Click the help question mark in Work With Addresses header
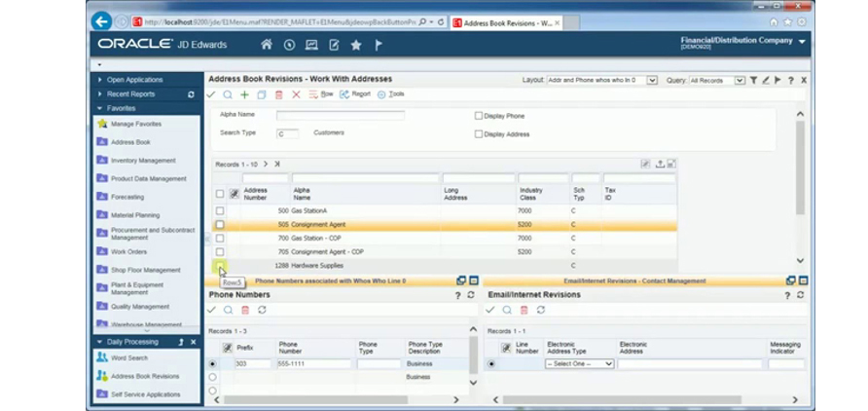Viewport: 868px width, 411px height. coord(790,80)
